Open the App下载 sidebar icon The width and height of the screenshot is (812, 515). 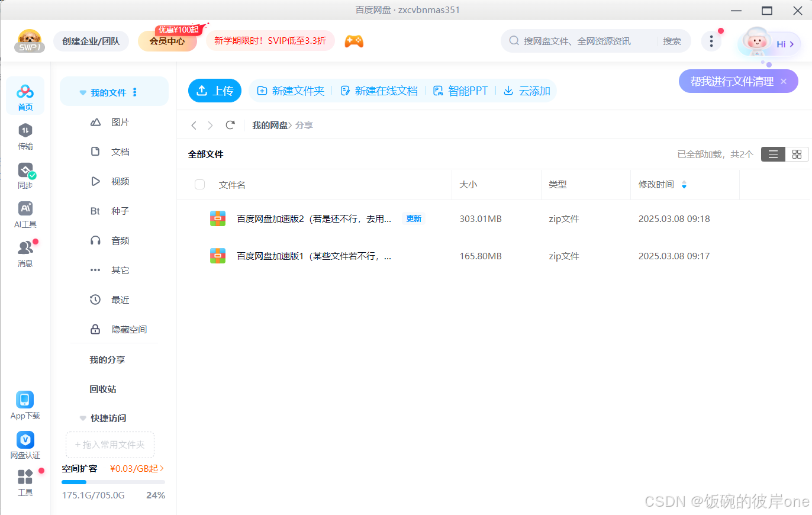click(25, 405)
